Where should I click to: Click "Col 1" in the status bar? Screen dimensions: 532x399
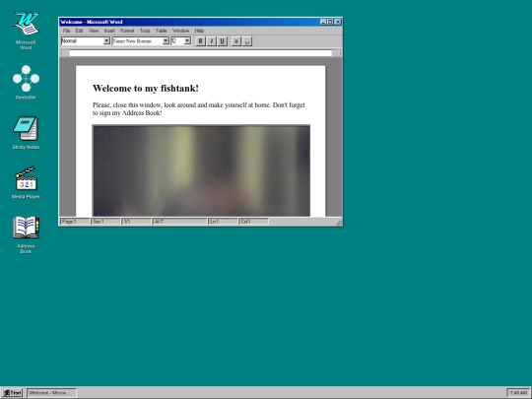point(253,222)
